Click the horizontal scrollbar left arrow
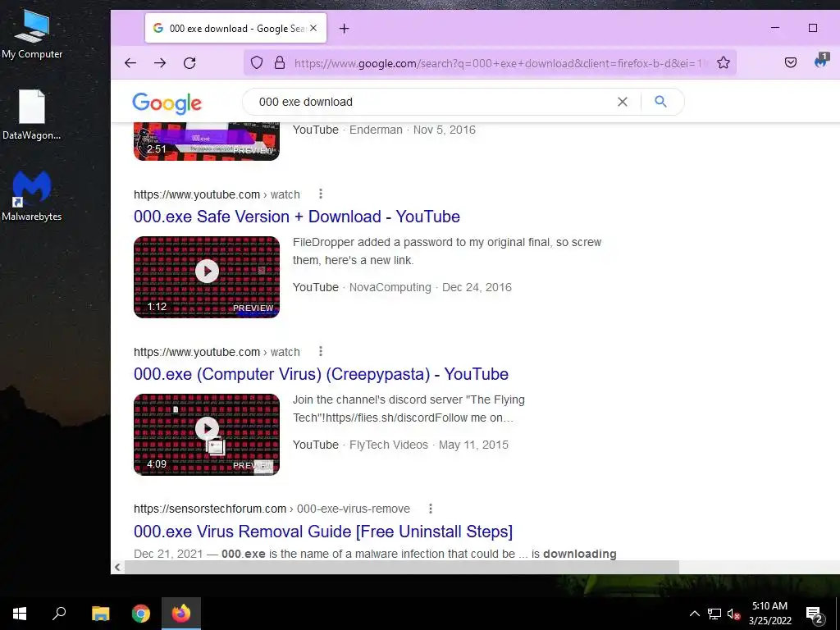 (117, 567)
